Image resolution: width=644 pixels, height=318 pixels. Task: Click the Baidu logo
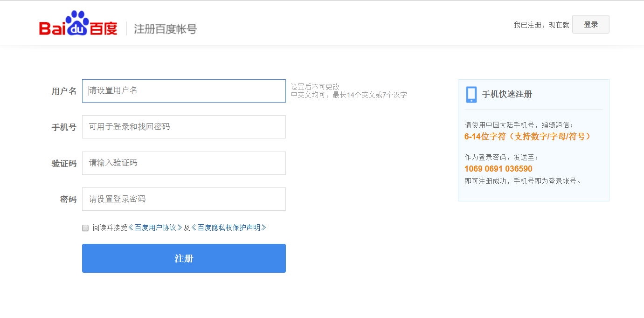click(78, 24)
